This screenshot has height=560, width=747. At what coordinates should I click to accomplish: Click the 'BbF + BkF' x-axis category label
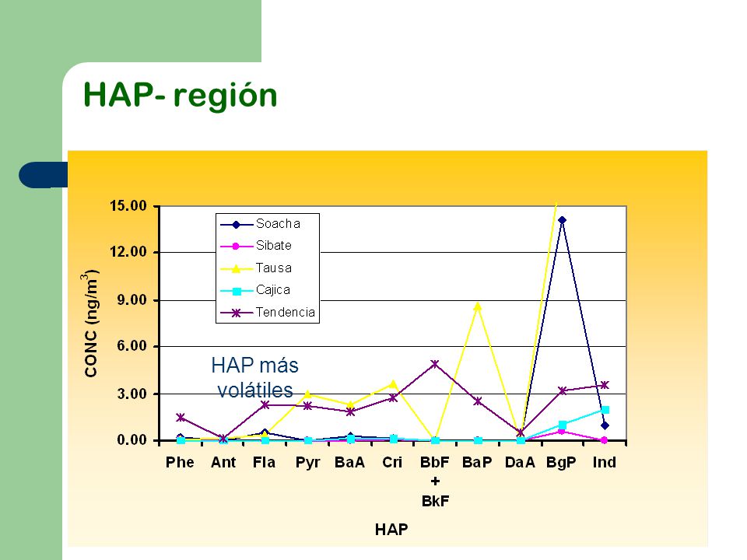point(435,482)
